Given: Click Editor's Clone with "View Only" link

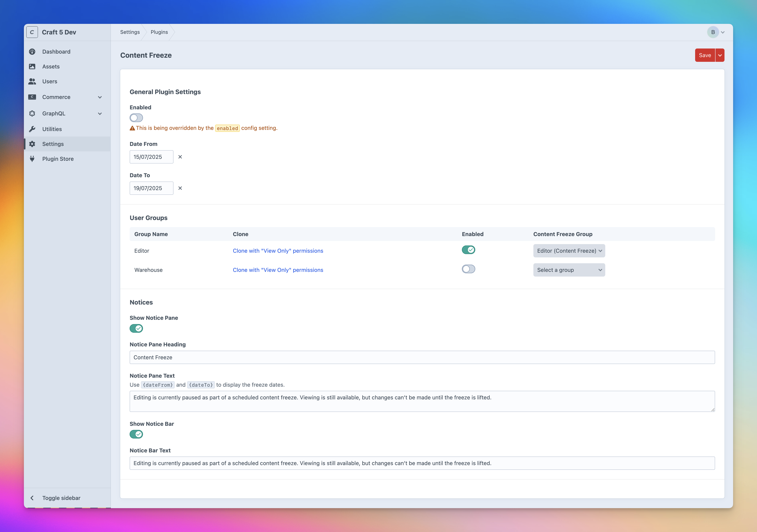Looking at the screenshot, I should coord(278,251).
